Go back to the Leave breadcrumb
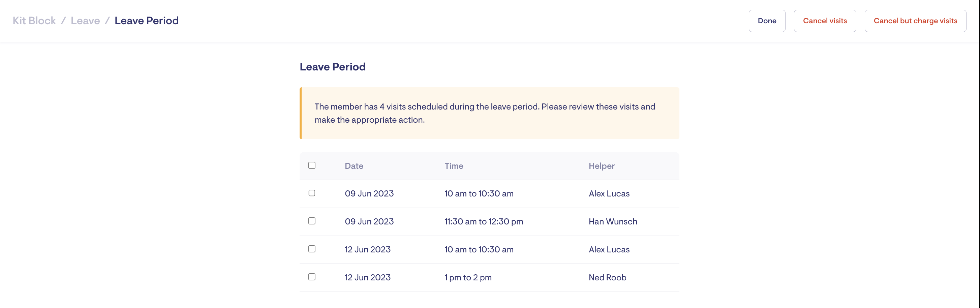This screenshot has width=980, height=308. tap(85, 21)
